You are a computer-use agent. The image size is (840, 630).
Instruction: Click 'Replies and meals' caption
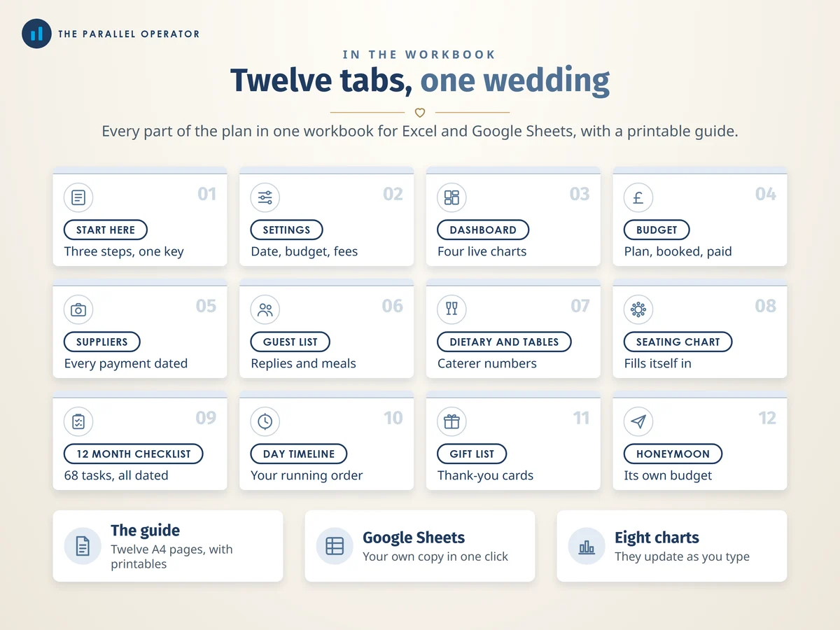[304, 363]
